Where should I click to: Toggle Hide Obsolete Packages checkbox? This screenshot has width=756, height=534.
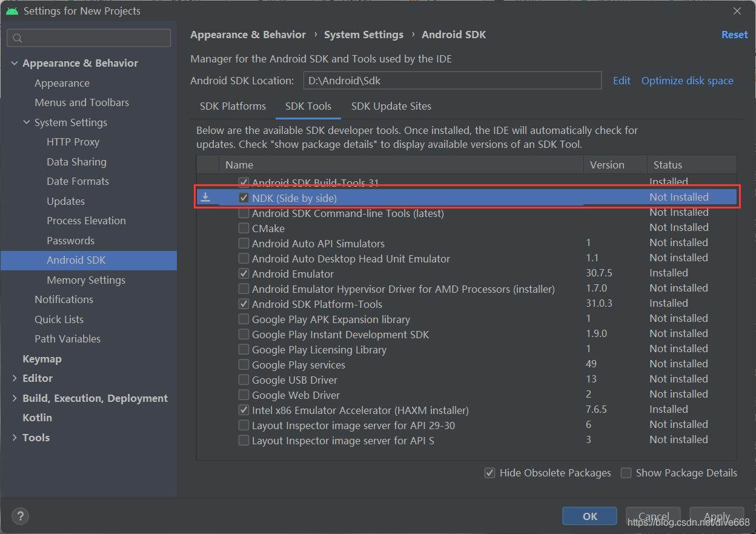[489, 473]
